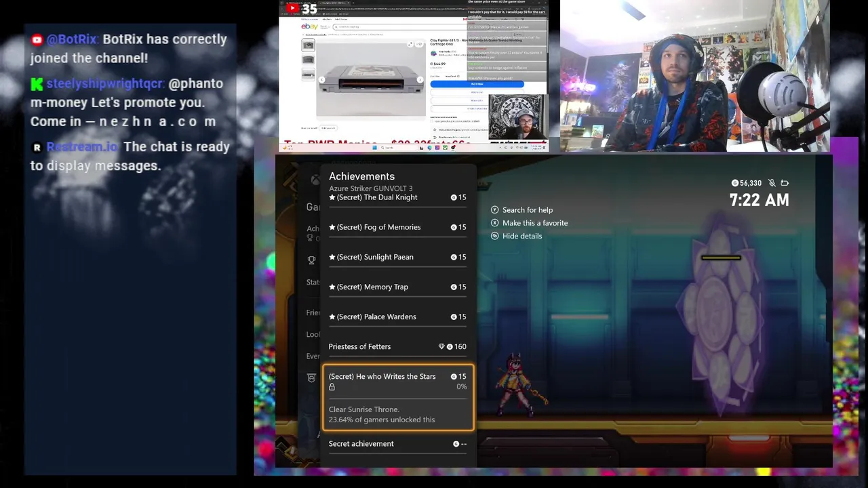868x488 pixels.
Task: Click the Kick icon beside steelyshipwrightqcr in chat
Action: click(x=37, y=84)
